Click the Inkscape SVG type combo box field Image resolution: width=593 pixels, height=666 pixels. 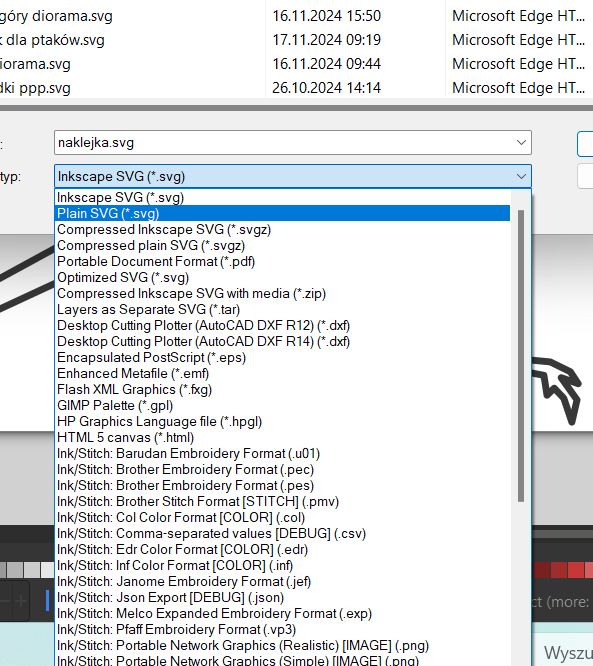click(x=293, y=176)
